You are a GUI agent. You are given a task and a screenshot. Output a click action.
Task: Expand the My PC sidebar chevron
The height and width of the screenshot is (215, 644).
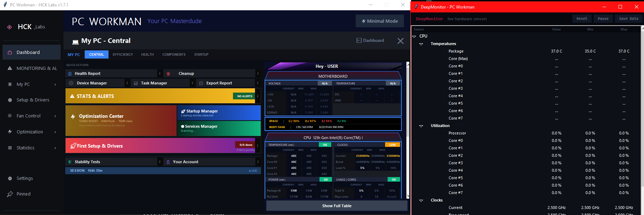point(55,84)
